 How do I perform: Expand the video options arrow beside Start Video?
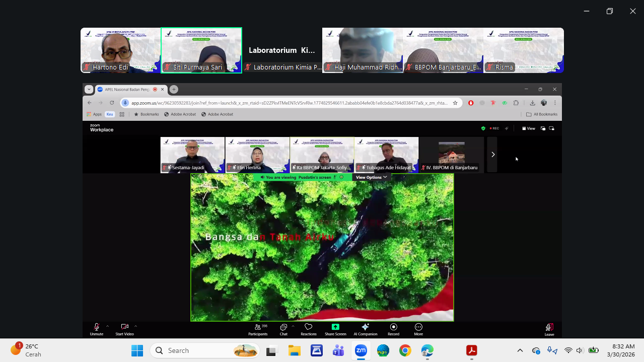(135, 326)
